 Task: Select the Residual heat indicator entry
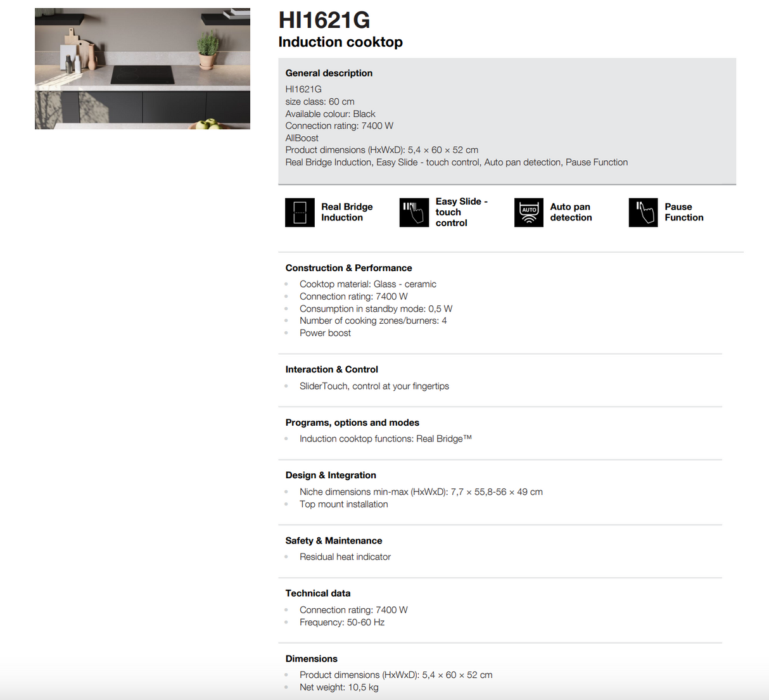pyautogui.click(x=345, y=557)
